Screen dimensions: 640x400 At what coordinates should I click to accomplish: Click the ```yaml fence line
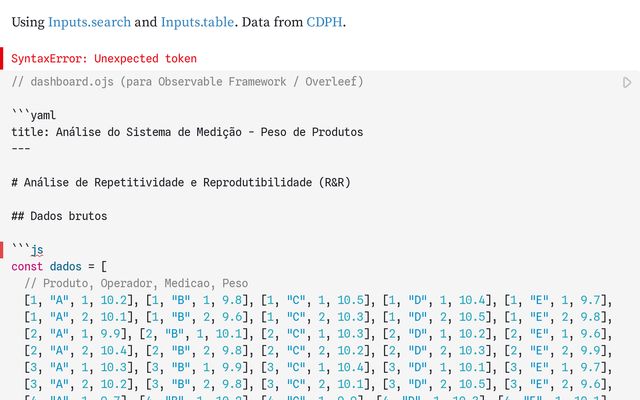pos(33,115)
